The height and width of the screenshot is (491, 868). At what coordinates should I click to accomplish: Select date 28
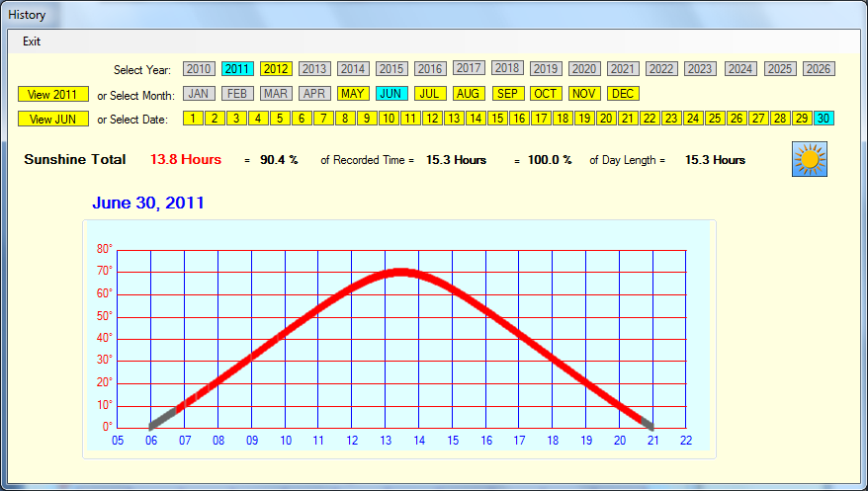click(780, 119)
